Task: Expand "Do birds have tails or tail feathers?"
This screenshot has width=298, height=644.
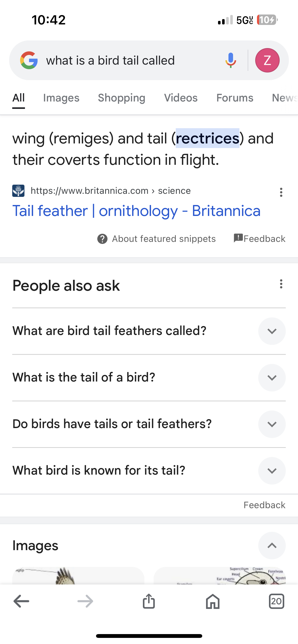Action: click(272, 424)
